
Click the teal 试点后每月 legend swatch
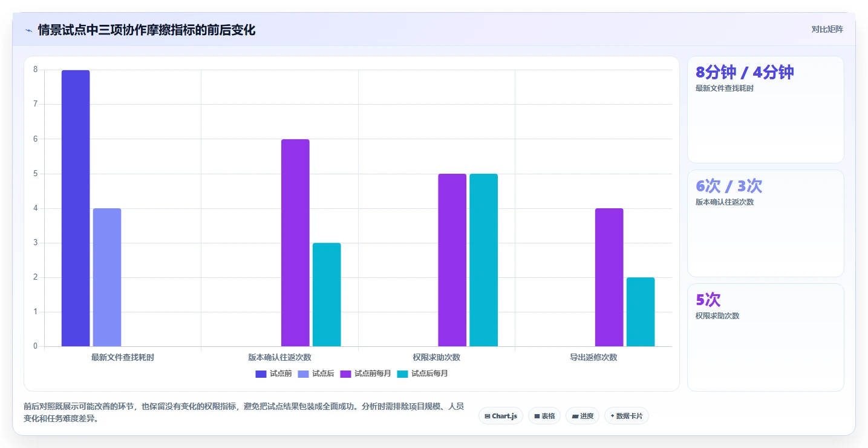coord(402,374)
